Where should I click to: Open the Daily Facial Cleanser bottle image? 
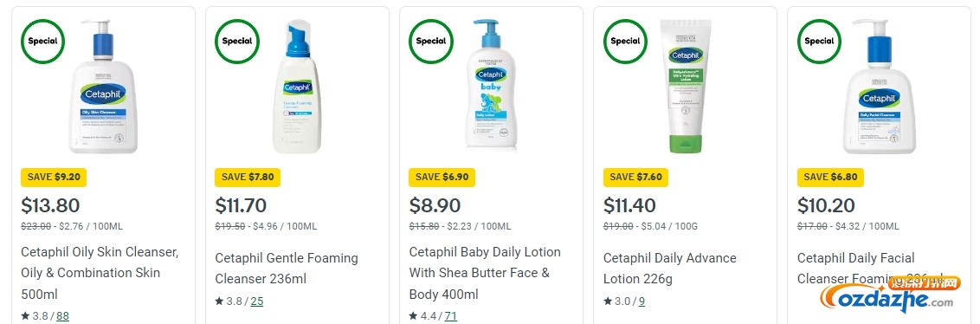click(x=879, y=87)
